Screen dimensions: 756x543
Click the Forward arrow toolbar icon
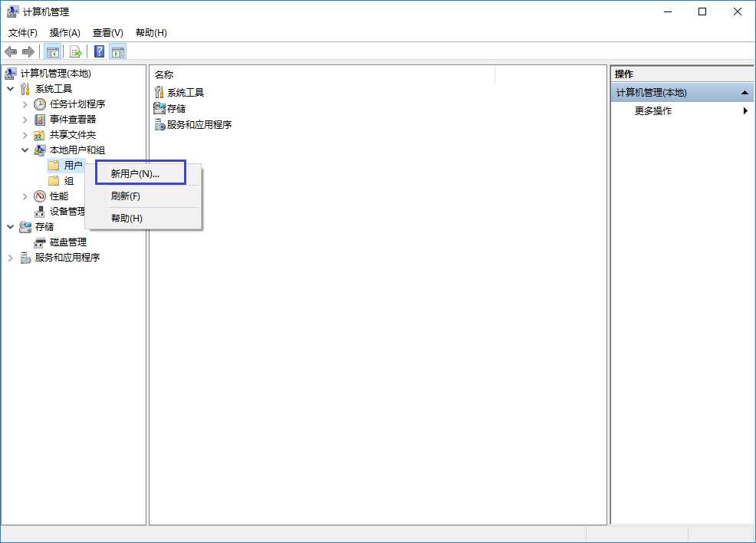[x=28, y=51]
